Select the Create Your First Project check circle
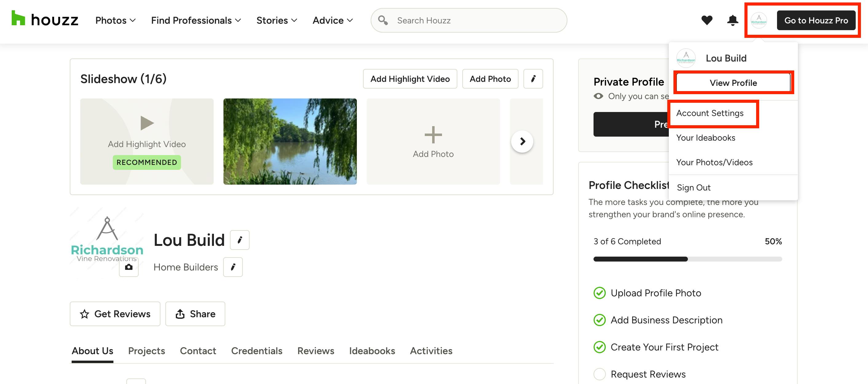 point(599,347)
